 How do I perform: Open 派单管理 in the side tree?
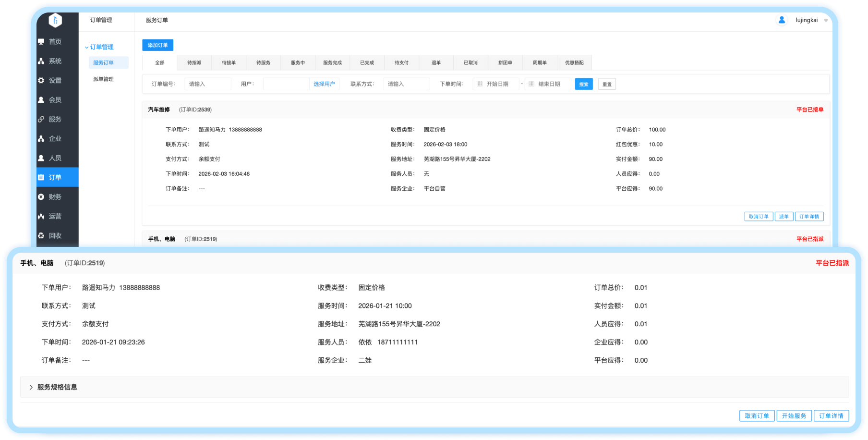(x=103, y=79)
